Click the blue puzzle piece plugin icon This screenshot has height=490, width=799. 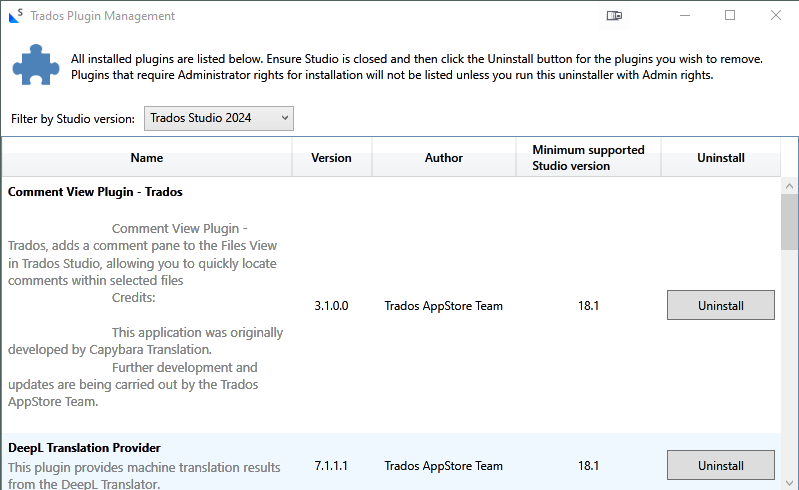tap(36, 65)
